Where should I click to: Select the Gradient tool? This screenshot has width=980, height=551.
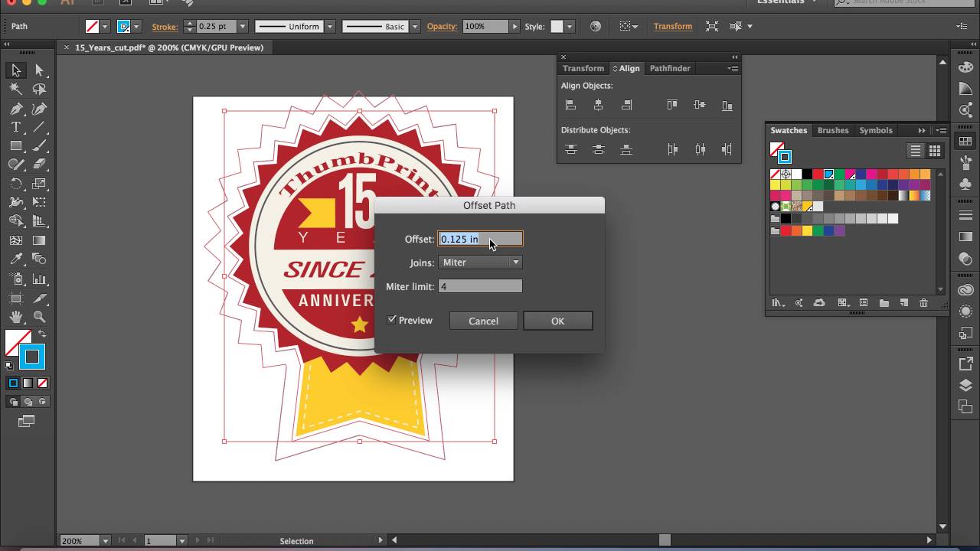coord(39,240)
